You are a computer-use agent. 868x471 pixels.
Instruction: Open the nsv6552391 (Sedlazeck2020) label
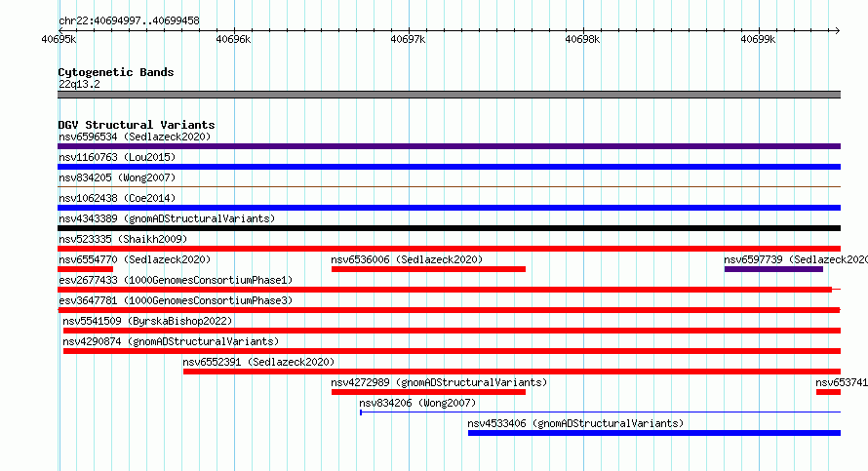coord(258,362)
